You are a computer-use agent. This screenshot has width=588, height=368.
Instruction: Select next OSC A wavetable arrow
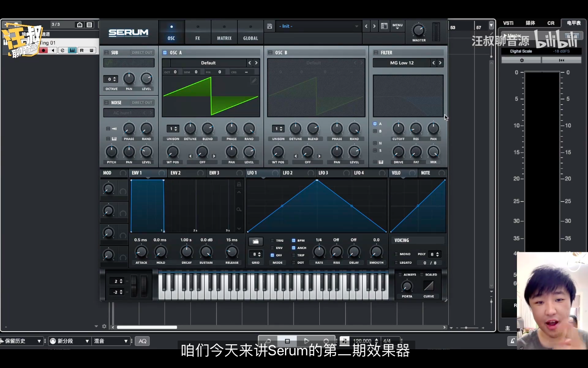coord(256,63)
